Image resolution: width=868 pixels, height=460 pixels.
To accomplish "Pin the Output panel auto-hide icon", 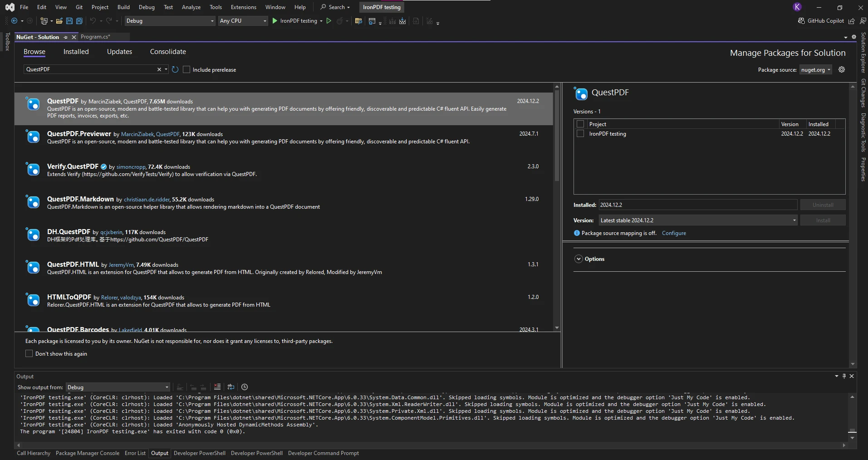I will [x=844, y=376].
